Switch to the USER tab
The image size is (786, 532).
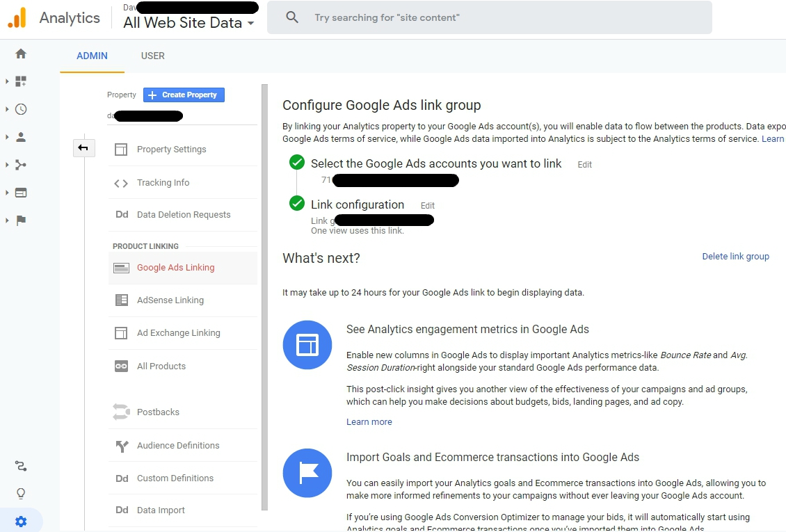152,56
